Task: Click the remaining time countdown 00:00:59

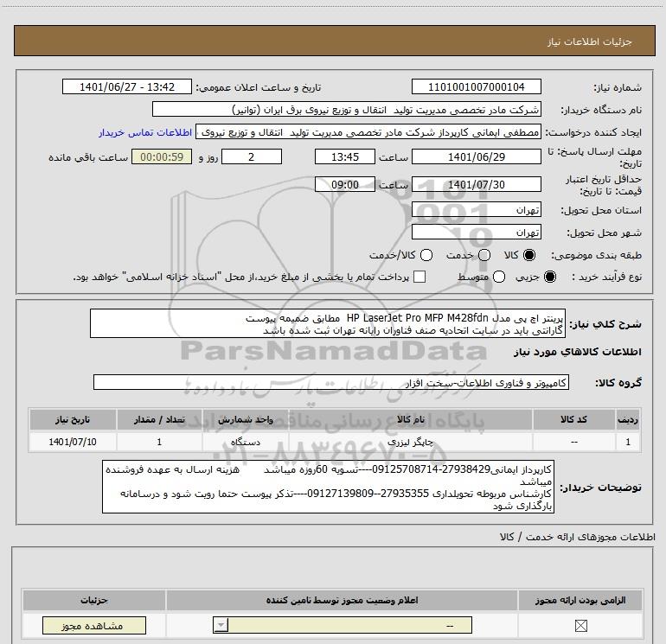Action: [x=162, y=156]
